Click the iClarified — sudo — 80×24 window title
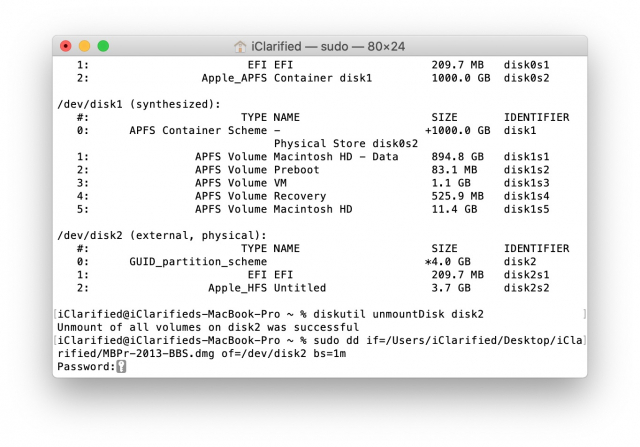 [x=328, y=47]
